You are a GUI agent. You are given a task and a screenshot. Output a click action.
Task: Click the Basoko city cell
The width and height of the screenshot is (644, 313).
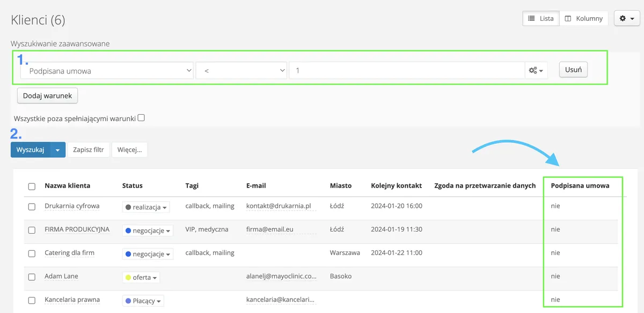(341, 277)
